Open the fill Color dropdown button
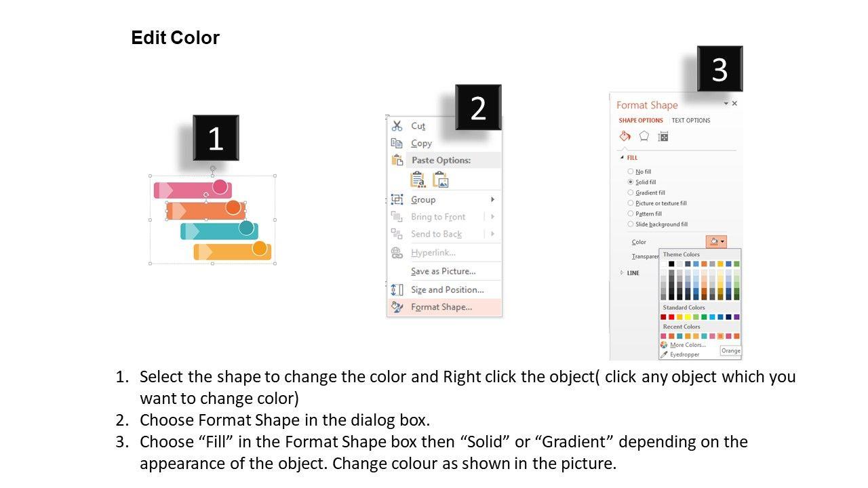 pos(716,242)
